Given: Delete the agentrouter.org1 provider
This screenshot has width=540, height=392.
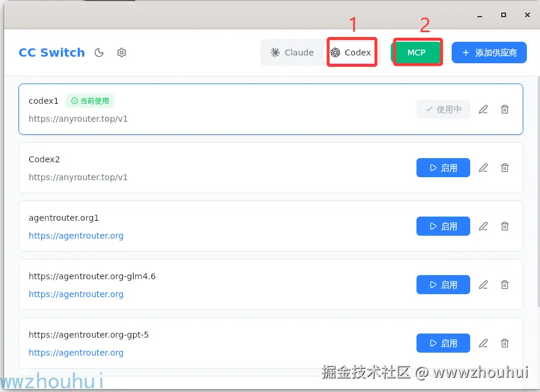Looking at the screenshot, I should [505, 226].
